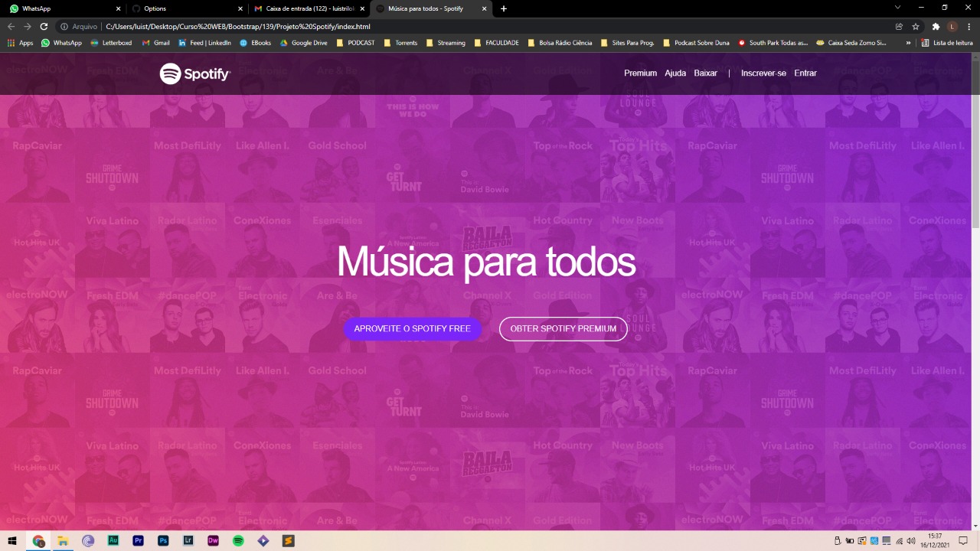Open File Explorer from the taskbar
This screenshot has height=551, width=980.
point(63,540)
